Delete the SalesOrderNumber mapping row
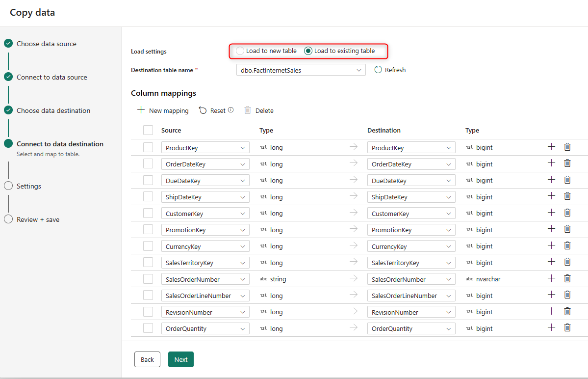This screenshot has height=379, width=588. [x=567, y=278]
